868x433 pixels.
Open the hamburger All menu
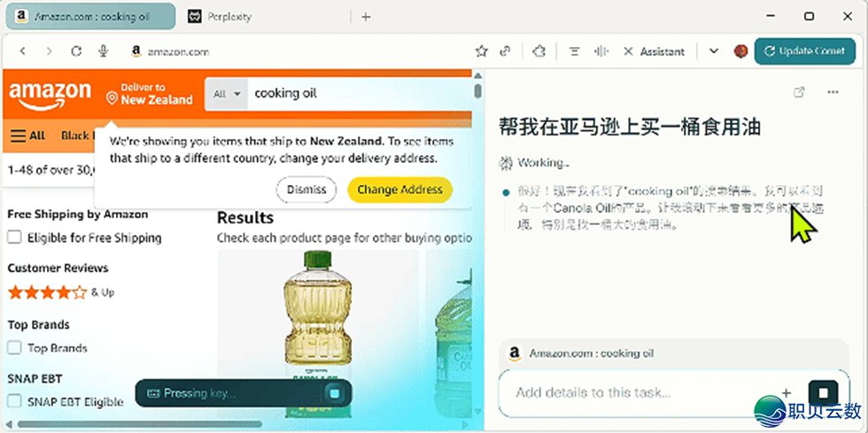tap(27, 135)
